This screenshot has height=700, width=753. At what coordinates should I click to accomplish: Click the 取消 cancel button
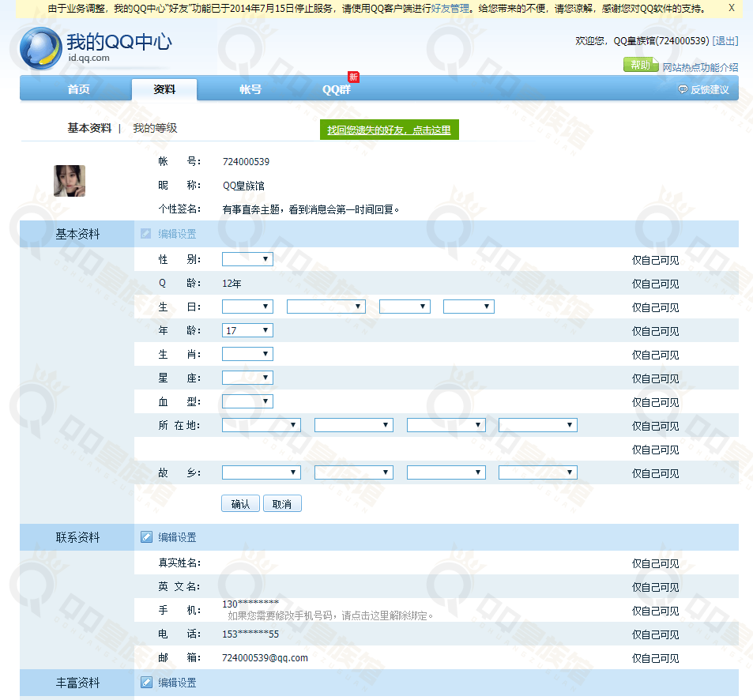282,502
